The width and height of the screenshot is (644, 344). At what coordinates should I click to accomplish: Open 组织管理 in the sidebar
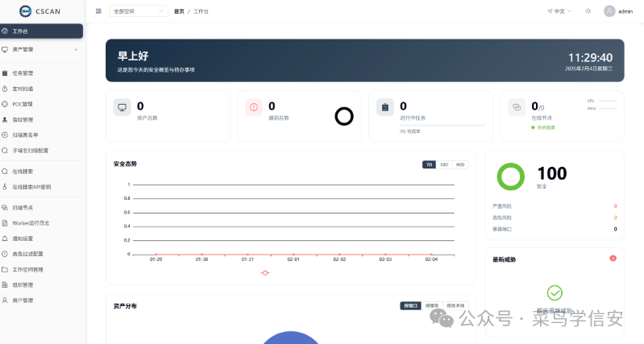[x=41, y=285]
